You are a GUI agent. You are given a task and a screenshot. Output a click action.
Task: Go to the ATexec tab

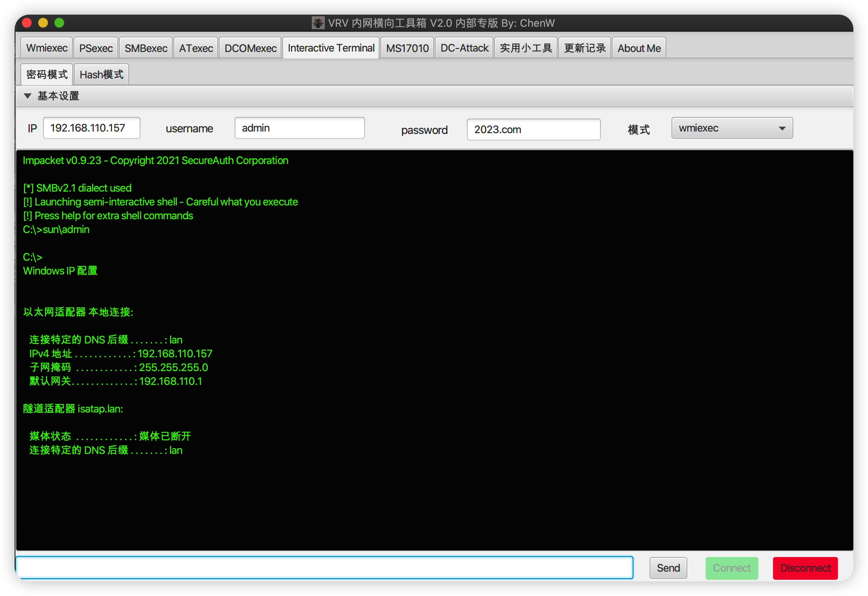point(196,48)
